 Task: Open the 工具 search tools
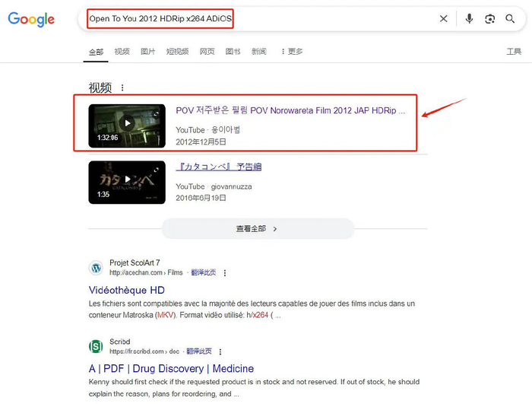514,51
